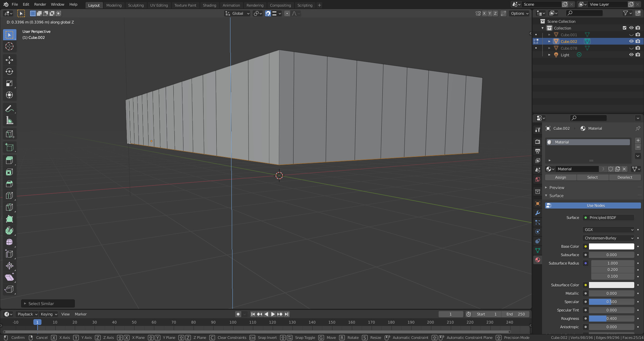Open the GGX distribution dropdown
This screenshot has width=644, height=341.
point(608,230)
